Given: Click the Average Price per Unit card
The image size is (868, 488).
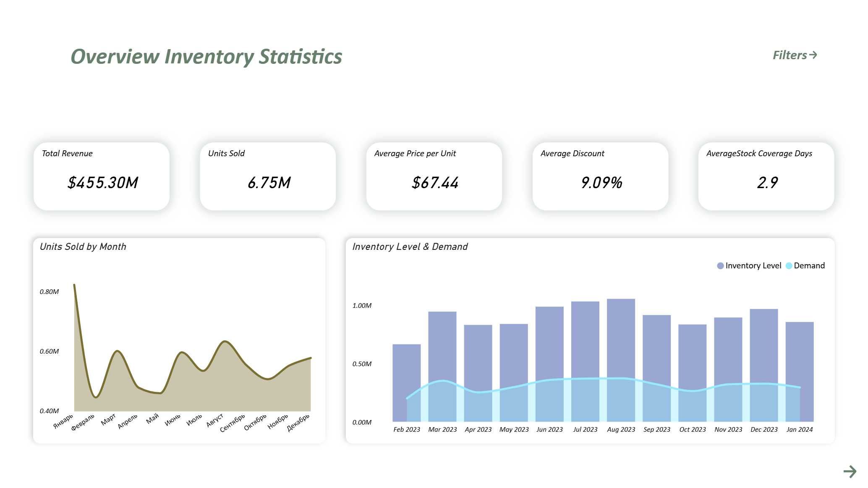Looking at the screenshot, I should pyautogui.click(x=434, y=176).
